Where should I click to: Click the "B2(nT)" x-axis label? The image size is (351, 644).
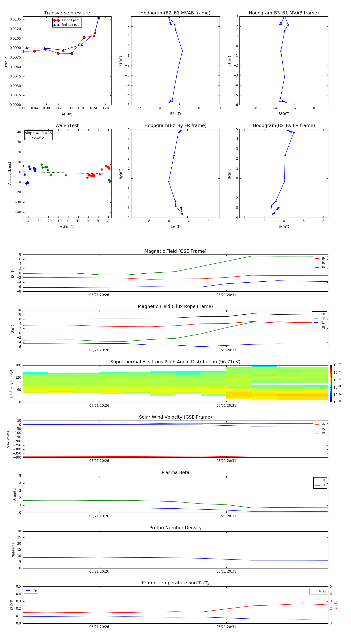pyautogui.click(x=175, y=114)
